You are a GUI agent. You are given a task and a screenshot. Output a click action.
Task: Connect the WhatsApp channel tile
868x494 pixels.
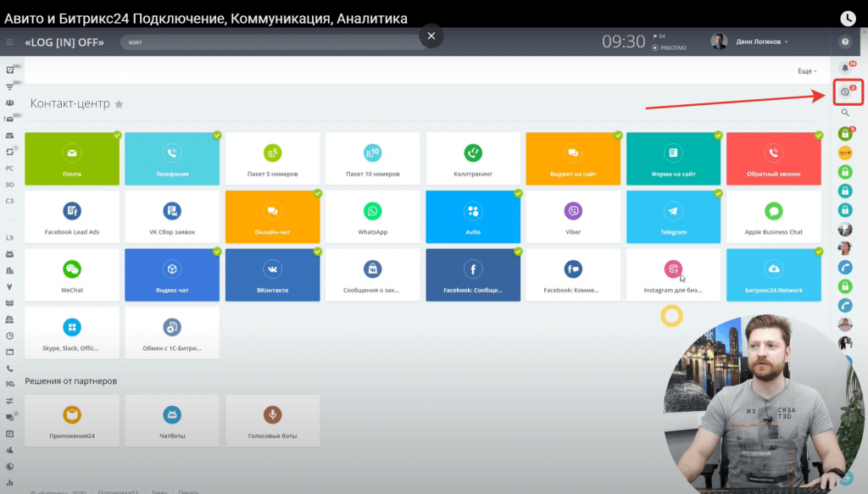pyautogui.click(x=373, y=217)
